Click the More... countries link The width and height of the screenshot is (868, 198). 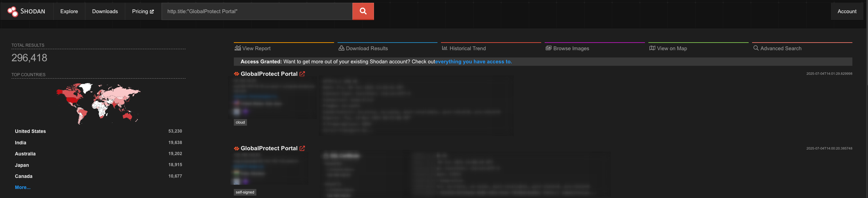point(23,187)
